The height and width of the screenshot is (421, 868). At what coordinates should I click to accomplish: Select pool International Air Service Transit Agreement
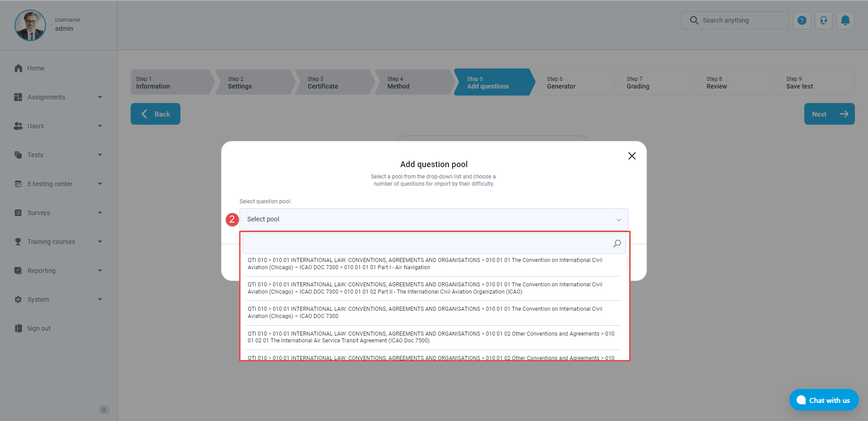433,337
